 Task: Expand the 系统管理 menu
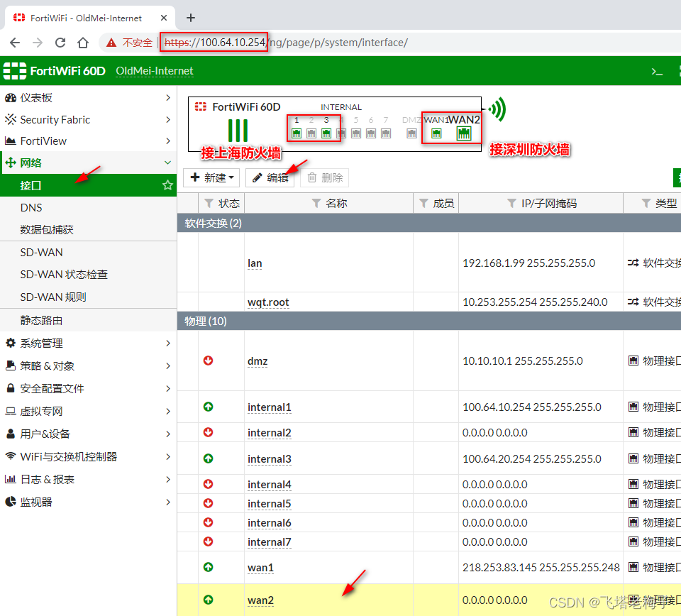point(88,343)
